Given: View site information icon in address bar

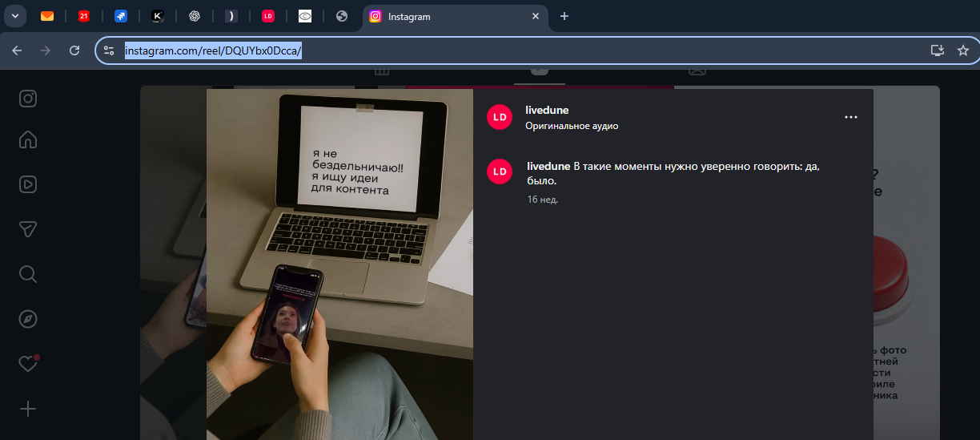Looking at the screenshot, I should pos(109,50).
